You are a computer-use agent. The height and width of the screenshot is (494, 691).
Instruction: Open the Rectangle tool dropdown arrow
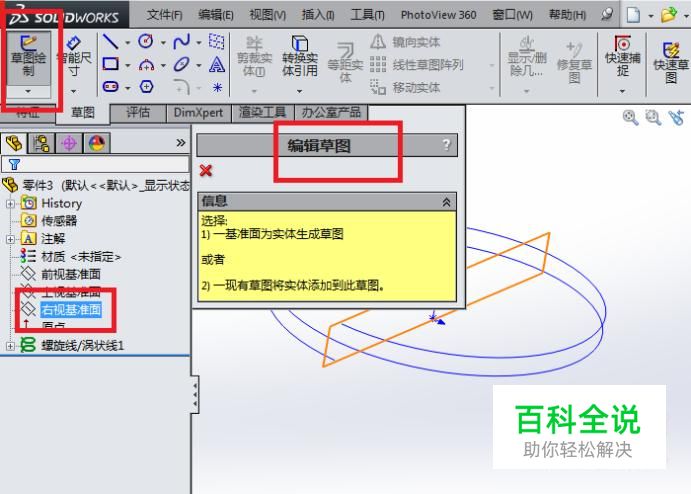point(128,66)
